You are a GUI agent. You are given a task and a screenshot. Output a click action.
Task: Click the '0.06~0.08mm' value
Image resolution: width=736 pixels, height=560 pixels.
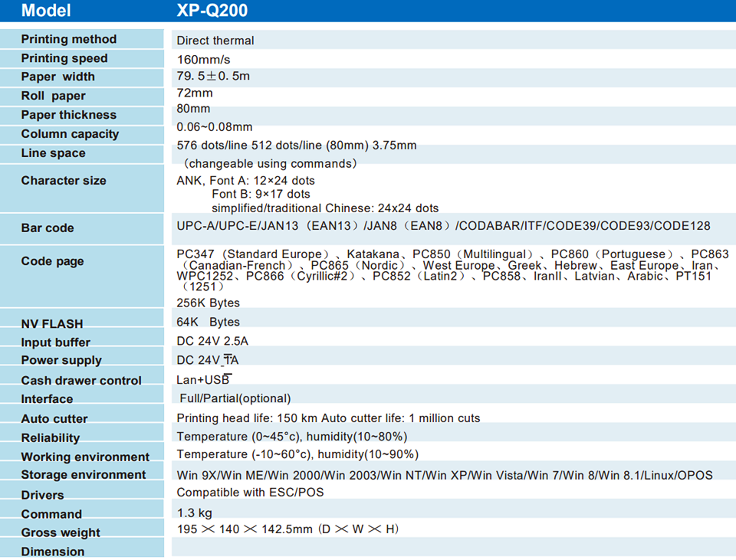214,126
